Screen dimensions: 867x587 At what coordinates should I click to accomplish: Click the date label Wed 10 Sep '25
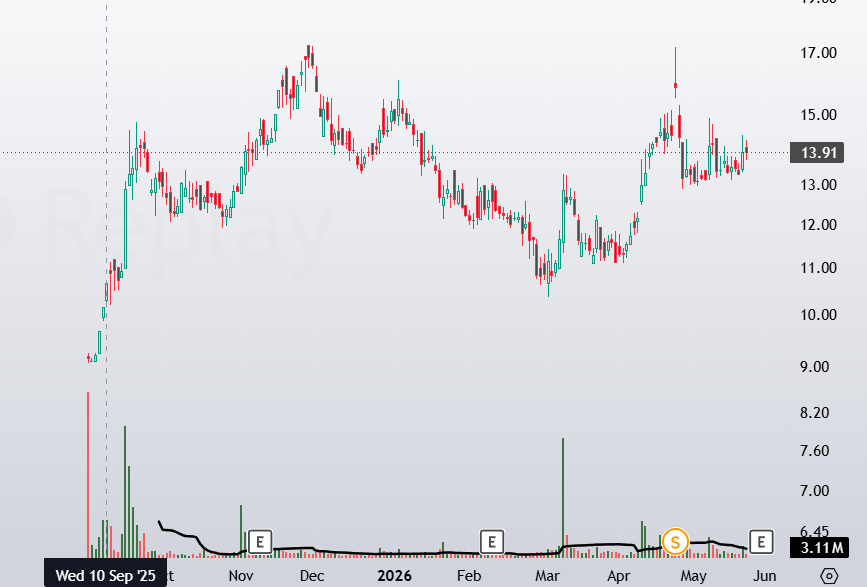(106, 575)
